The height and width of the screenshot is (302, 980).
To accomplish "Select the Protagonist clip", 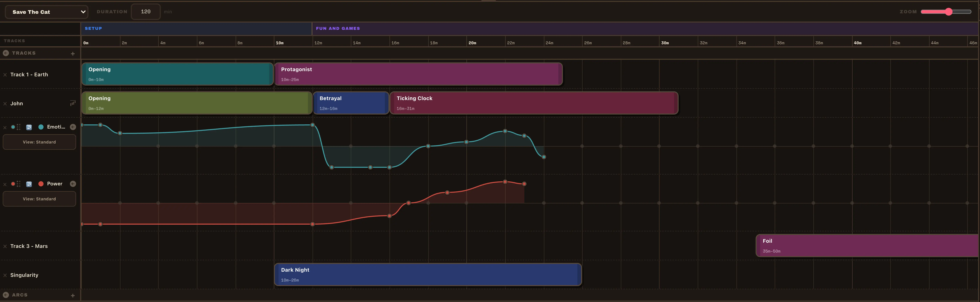I will (x=418, y=74).
